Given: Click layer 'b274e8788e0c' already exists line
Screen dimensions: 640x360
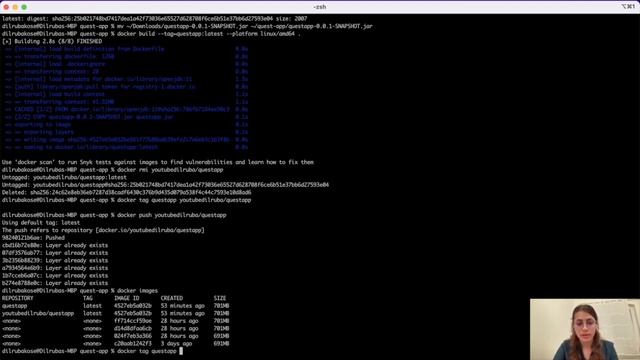Looking at the screenshot, I should pyautogui.click(x=55, y=283).
